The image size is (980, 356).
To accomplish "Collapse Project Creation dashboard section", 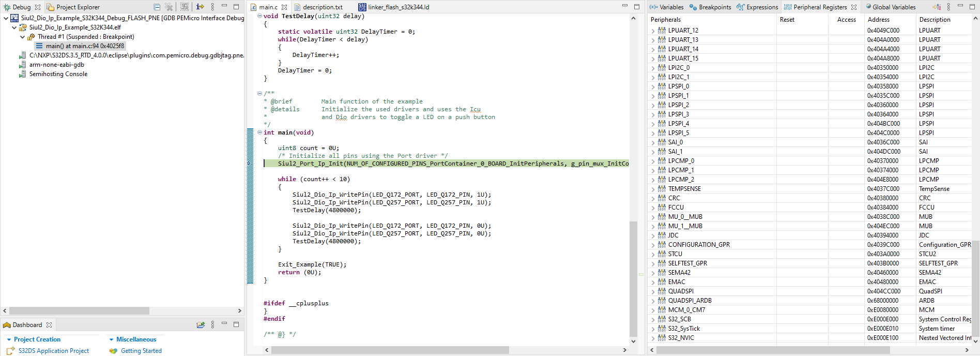I will 9,339.
